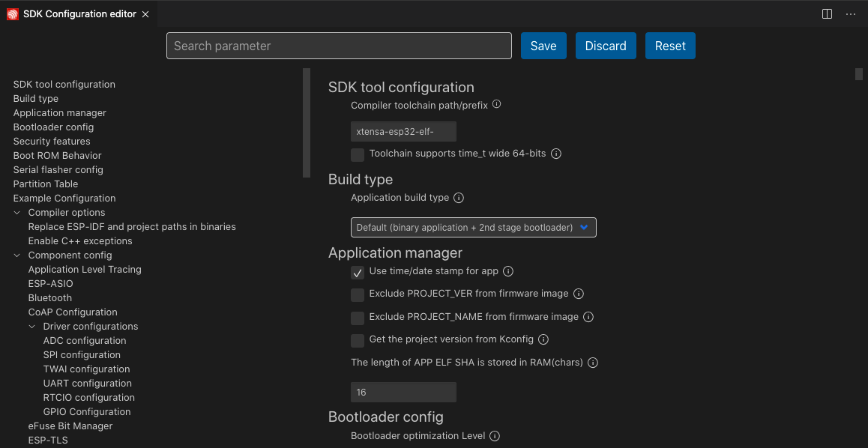This screenshot has width=868, height=448.
Task: Enable Exclude PROJECT_VER from firmware image
Action: [x=358, y=294]
